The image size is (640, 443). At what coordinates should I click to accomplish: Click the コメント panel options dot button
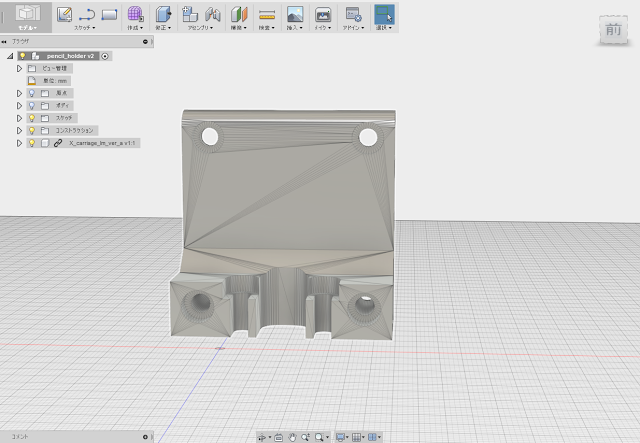(145, 437)
